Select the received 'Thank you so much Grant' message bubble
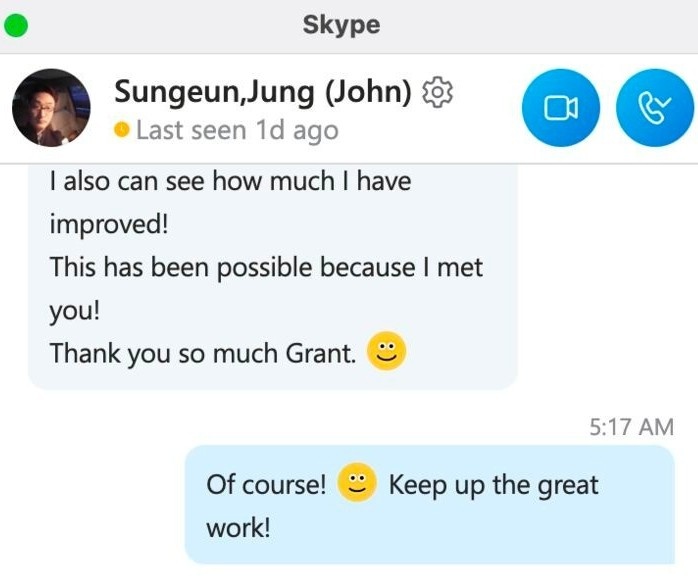Screen dimensions: 698x586 coord(272,277)
